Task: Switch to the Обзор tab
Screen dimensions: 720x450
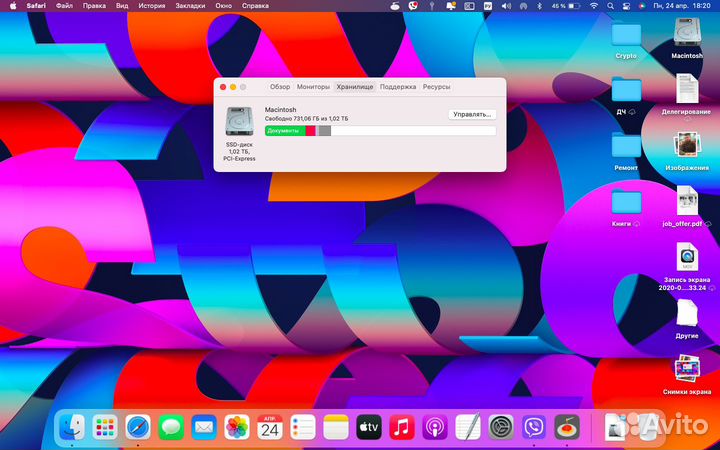Action: [x=280, y=87]
